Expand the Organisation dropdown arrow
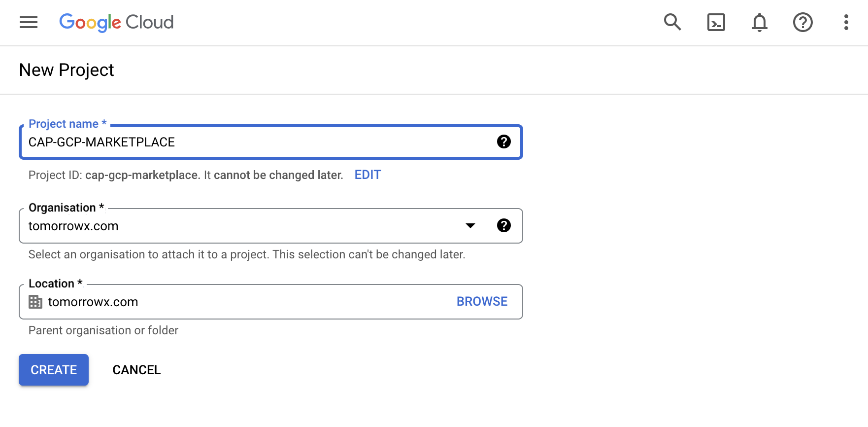Image resolution: width=868 pixels, height=427 pixels. click(470, 226)
